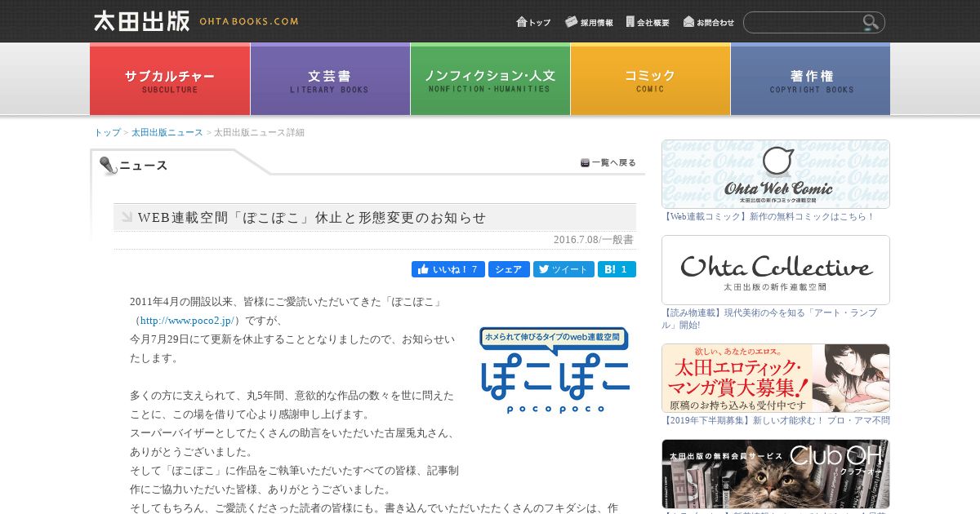This screenshot has height=514, width=980.
Task: Click the arrow icon before article title
Action: [x=127, y=217]
